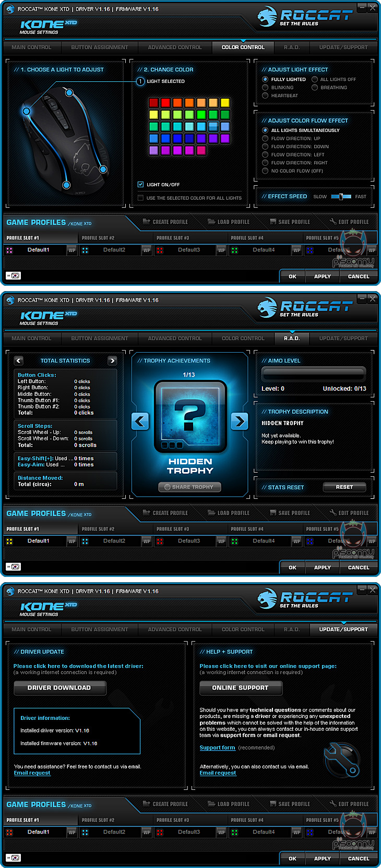Choose the Blinking light effect

coord(265,88)
